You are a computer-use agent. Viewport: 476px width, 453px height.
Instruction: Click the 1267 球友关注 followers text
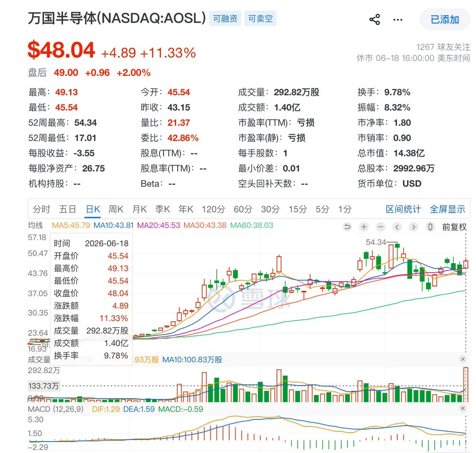[x=443, y=47]
